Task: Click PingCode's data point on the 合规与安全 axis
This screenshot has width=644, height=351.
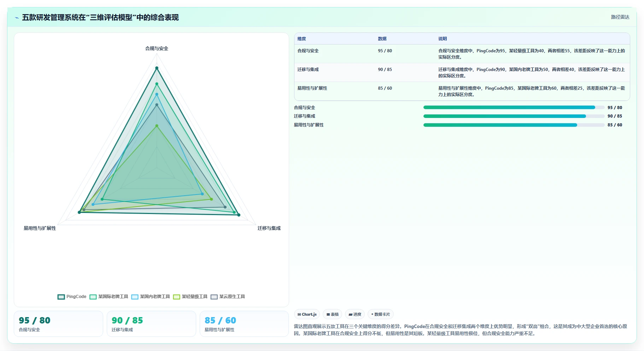Action: click(157, 68)
